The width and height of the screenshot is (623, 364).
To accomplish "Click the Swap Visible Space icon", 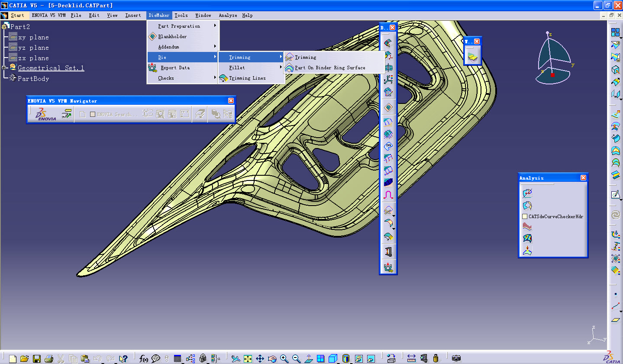I will pos(371,358).
